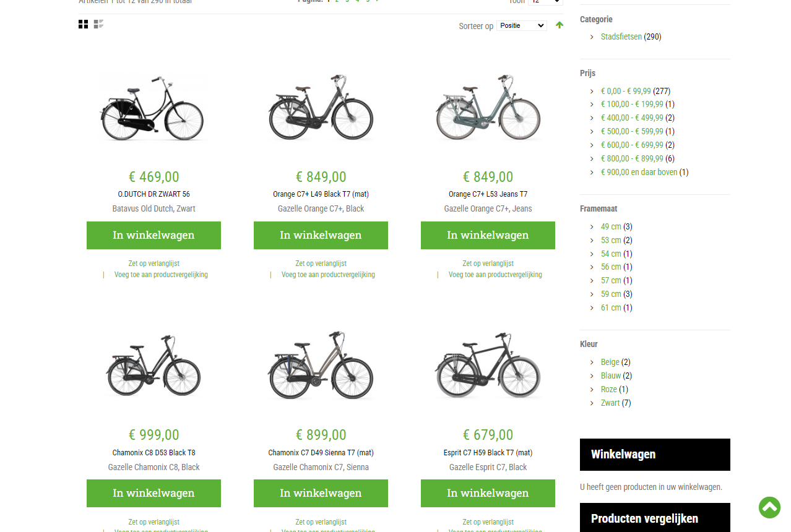Filter price € 800,00 - € 899,99

click(632, 159)
